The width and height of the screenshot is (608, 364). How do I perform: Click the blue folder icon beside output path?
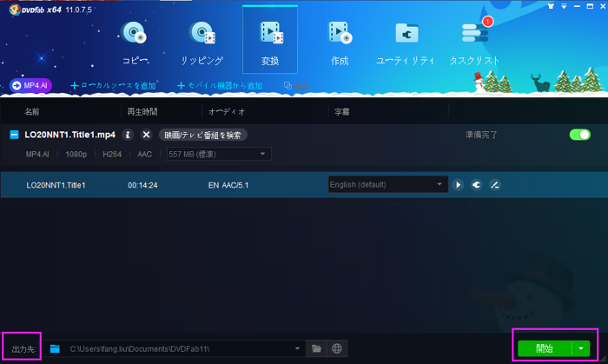(55, 349)
